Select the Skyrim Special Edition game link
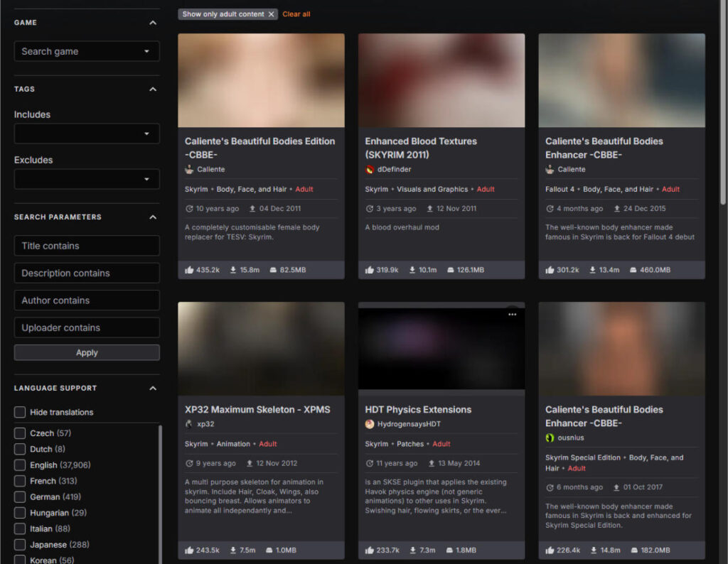Viewport: 728px width, 564px height. pyautogui.click(x=583, y=457)
